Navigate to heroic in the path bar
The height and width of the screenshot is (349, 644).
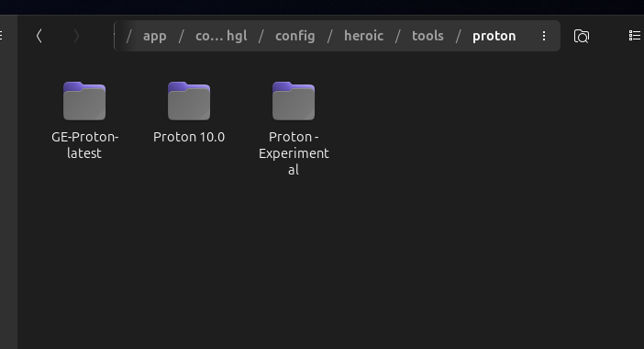tap(363, 36)
